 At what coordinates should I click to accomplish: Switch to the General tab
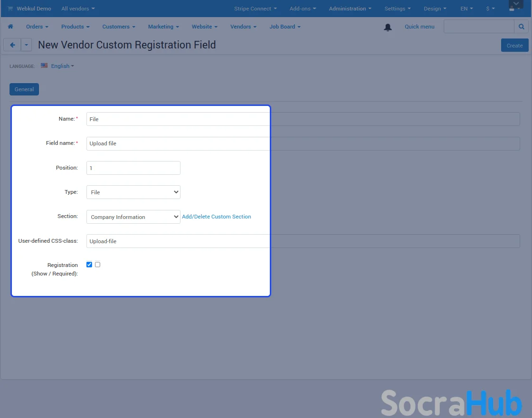click(x=24, y=89)
